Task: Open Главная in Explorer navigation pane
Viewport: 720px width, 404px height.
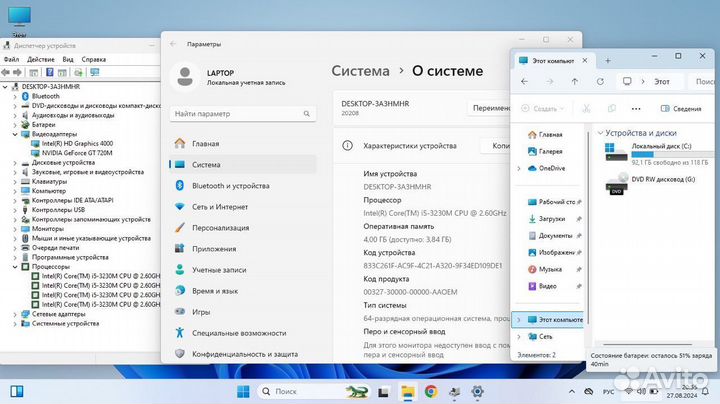Action: tap(545, 135)
